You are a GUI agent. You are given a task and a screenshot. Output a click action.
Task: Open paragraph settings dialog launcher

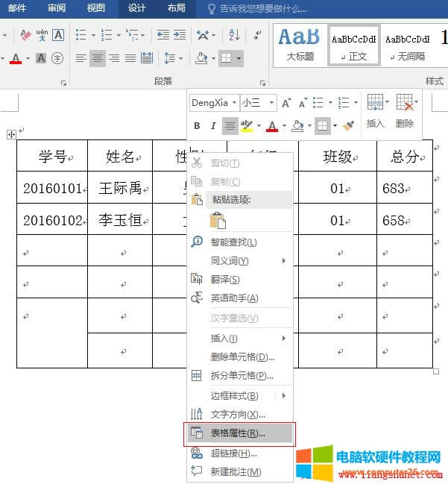[x=262, y=83]
